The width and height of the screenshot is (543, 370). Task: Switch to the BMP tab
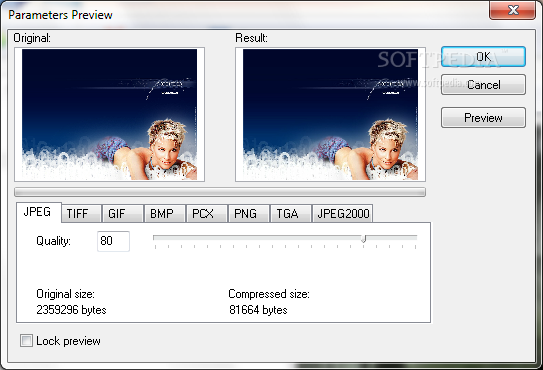165,213
